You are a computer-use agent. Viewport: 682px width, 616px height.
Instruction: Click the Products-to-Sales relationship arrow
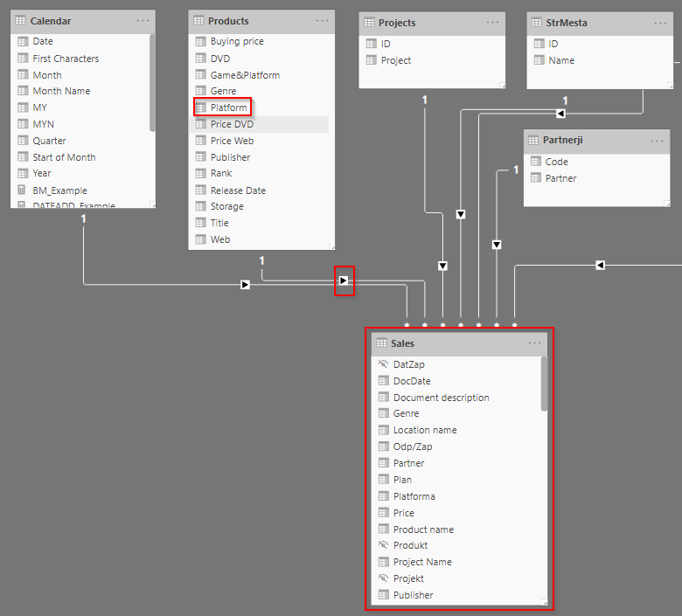[344, 281]
